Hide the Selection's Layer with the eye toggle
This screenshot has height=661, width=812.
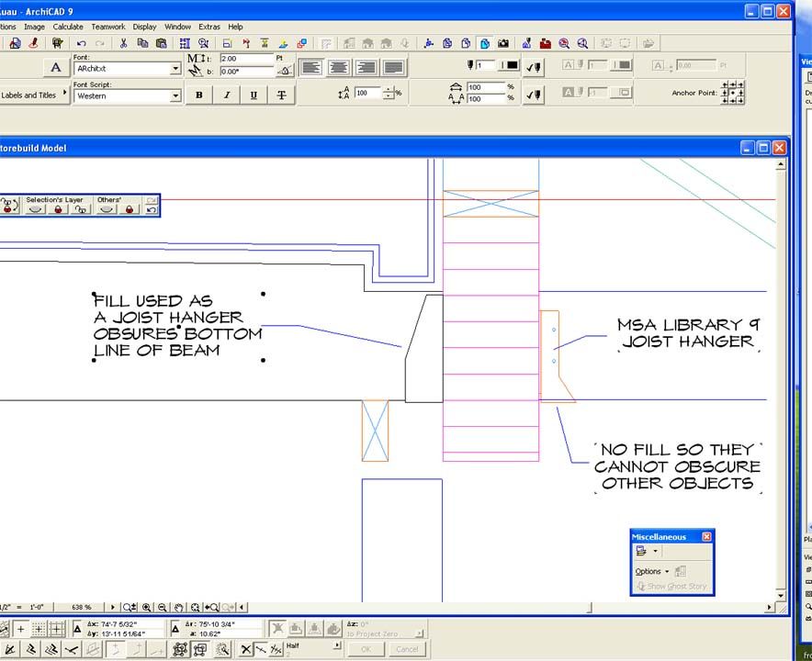pyautogui.click(x=35, y=211)
